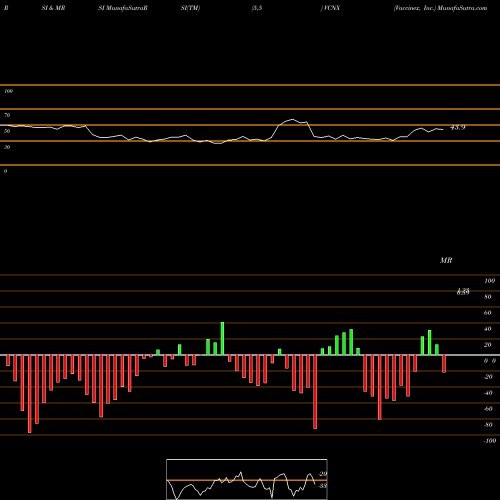Image resolution: width=500 pixels, height=500 pixels.
Task: Click the -20 label on the MR axis
Action: pos(488,377)
